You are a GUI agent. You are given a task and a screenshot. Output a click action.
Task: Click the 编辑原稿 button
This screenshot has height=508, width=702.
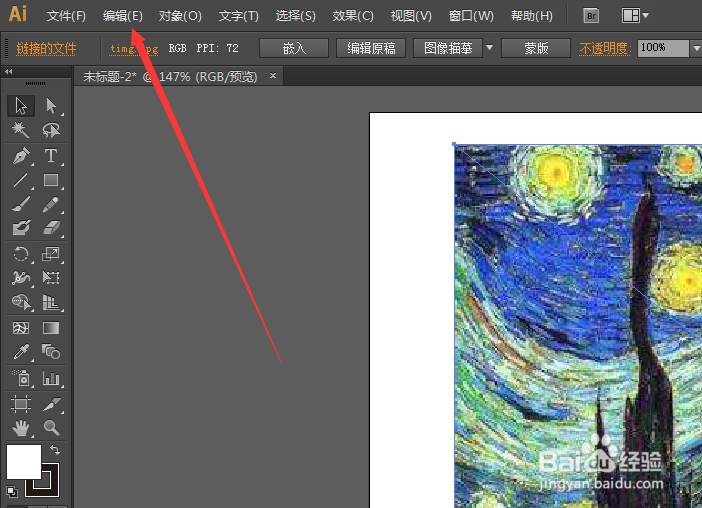(x=371, y=48)
